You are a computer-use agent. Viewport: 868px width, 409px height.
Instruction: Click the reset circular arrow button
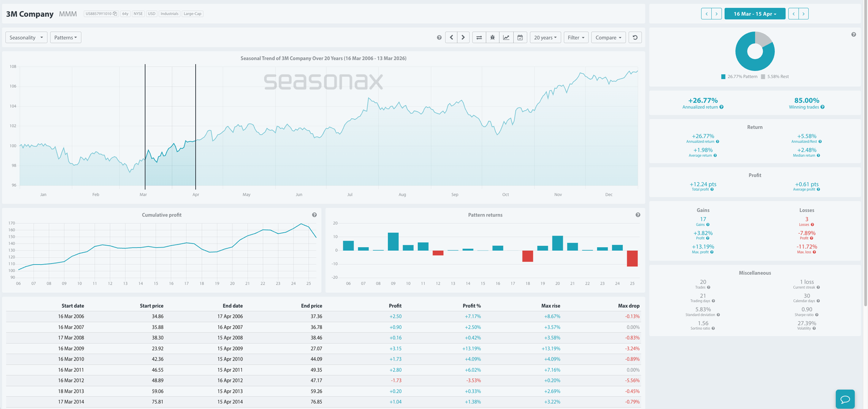[635, 37]
